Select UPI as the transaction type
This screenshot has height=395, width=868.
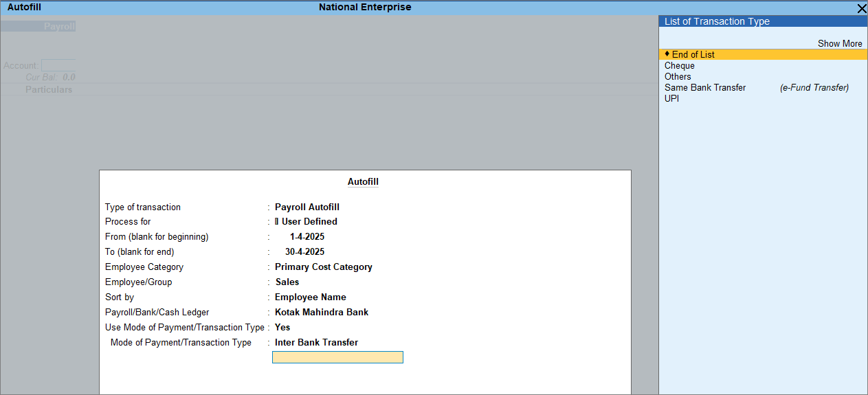671,99
